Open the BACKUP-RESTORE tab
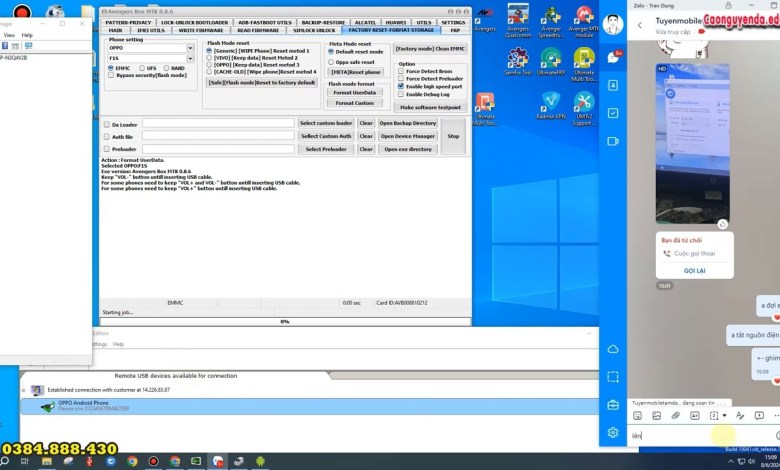Viewport: 780px width, 470px height. pos(323,22)
